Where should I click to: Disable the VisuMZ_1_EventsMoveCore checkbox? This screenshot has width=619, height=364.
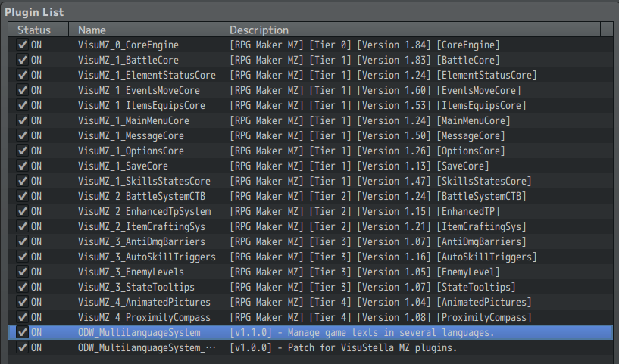23,90
